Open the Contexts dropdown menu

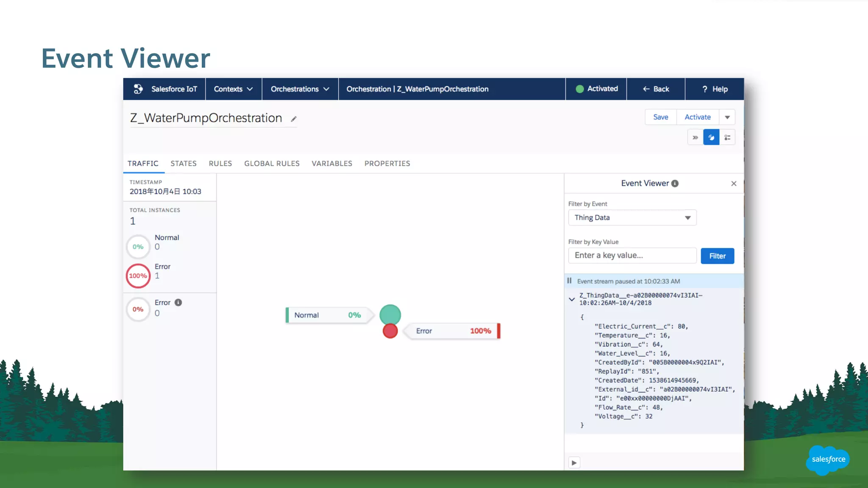click(233, 89)
